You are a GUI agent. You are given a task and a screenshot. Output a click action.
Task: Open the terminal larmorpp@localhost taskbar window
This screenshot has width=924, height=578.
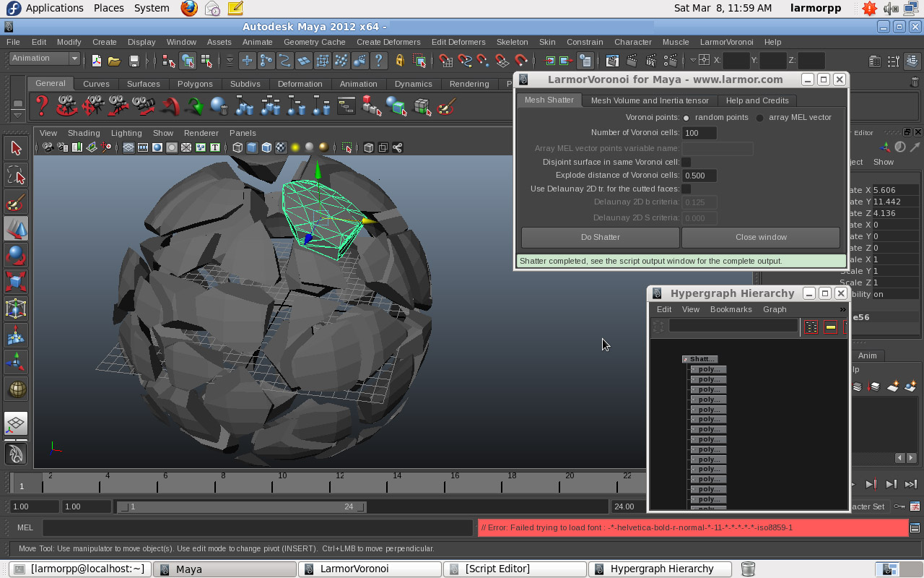tap(80, 569)
